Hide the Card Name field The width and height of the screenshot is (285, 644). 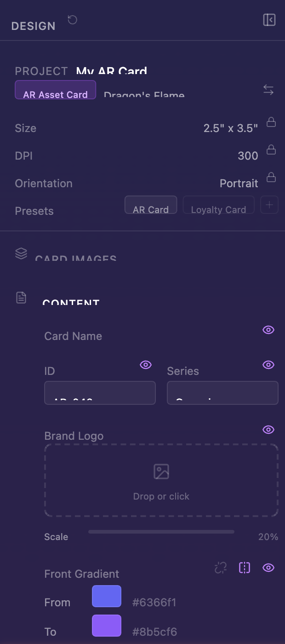point(268,330)
